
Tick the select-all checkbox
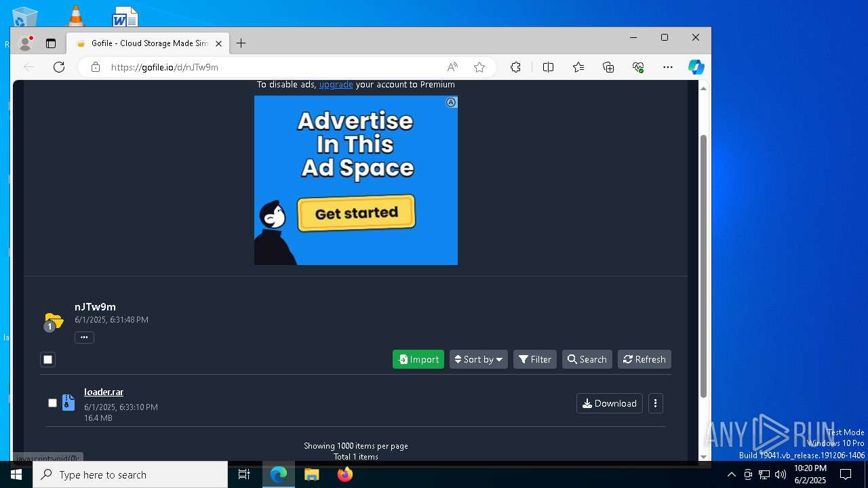pyautogui.click(x=47, y=359)
